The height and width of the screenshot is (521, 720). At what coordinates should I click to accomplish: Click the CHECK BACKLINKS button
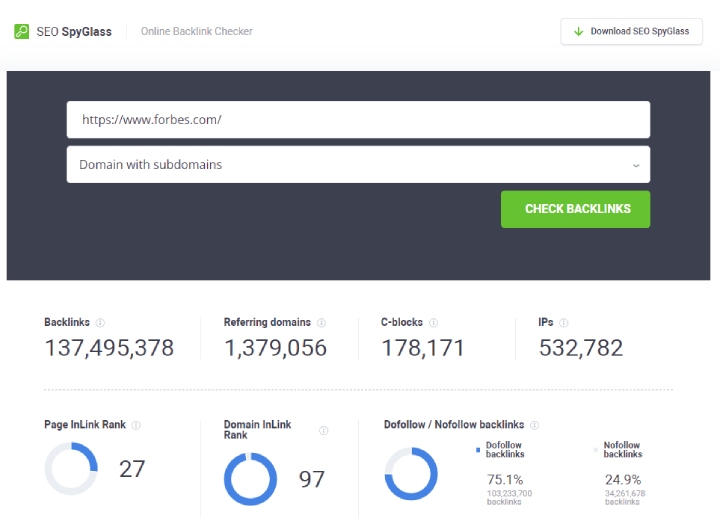point(575,209)
